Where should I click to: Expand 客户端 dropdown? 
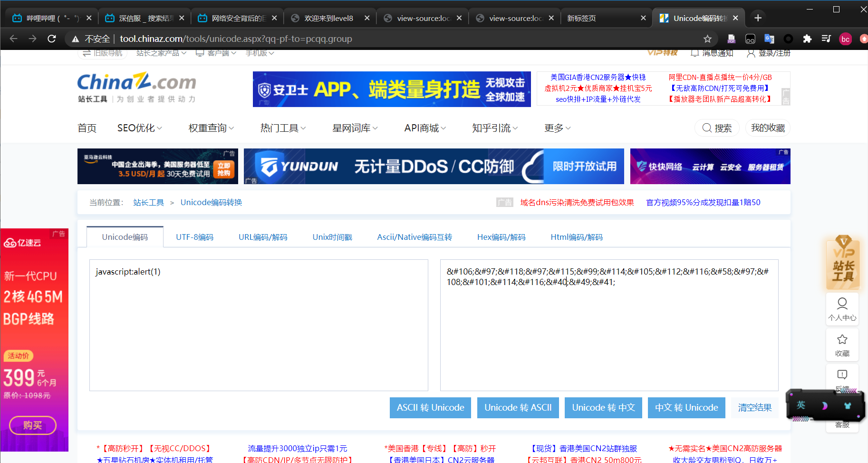pos(216,53)
